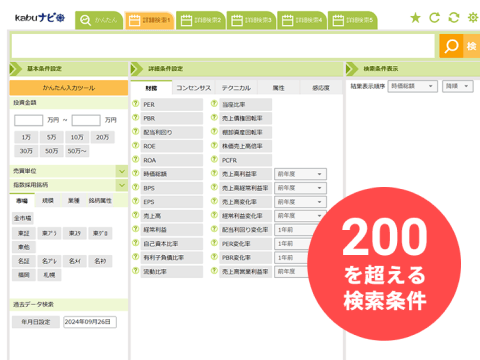Viewport: 480px width, 360px height.
Task: Click the かんたん入力ツール button
Action: tap(69, 88)
